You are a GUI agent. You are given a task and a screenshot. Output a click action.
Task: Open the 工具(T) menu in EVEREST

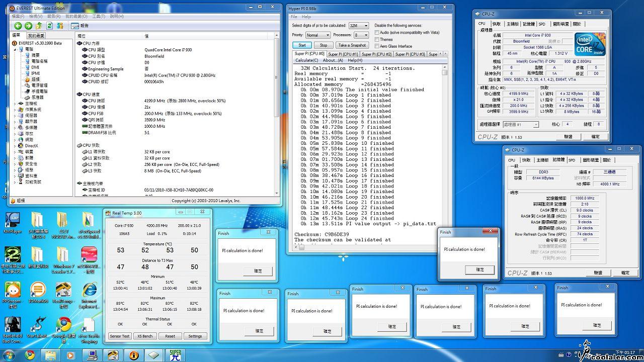98,17
